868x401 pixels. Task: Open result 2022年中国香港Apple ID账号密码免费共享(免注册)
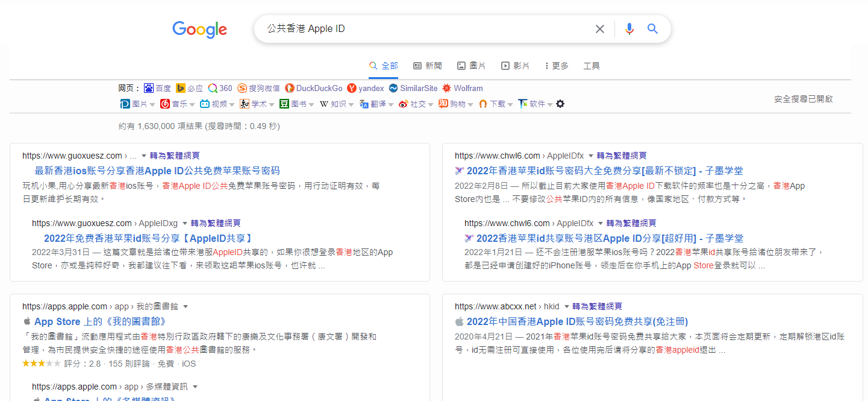[577, 321]
